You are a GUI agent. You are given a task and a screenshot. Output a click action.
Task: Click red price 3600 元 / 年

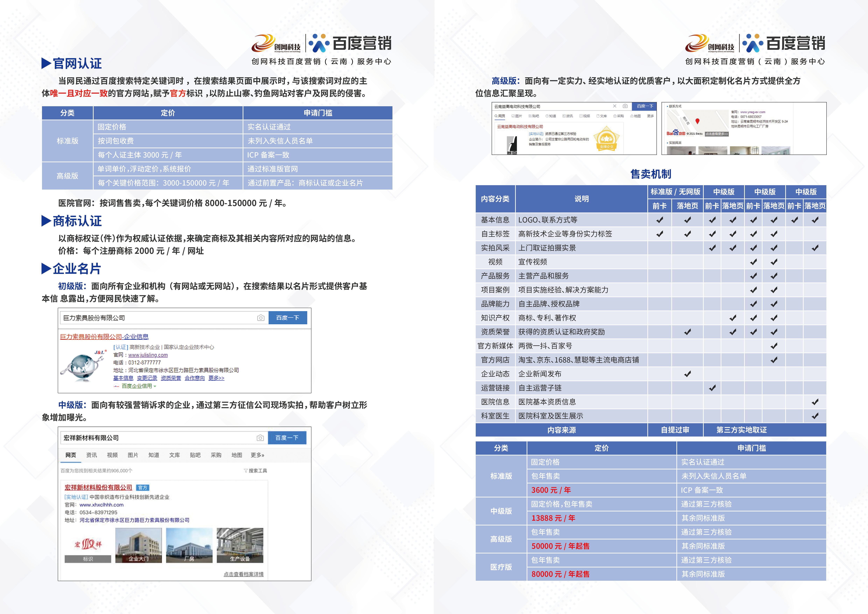(x=551, y=490)
